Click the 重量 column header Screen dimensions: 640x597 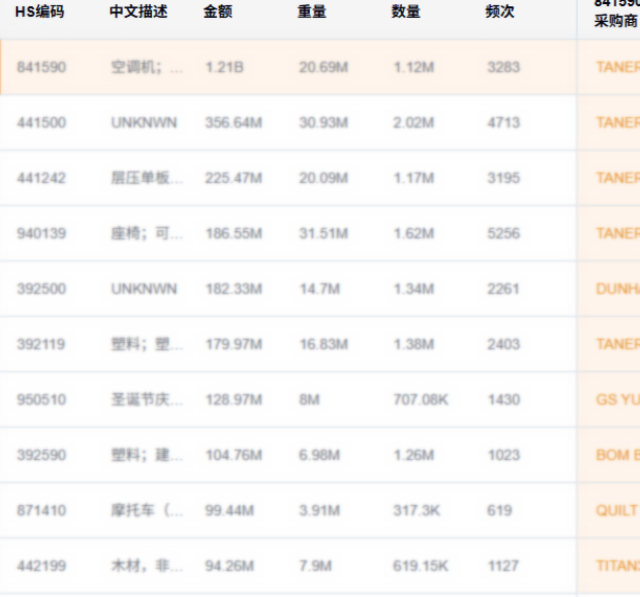[312, 12]
